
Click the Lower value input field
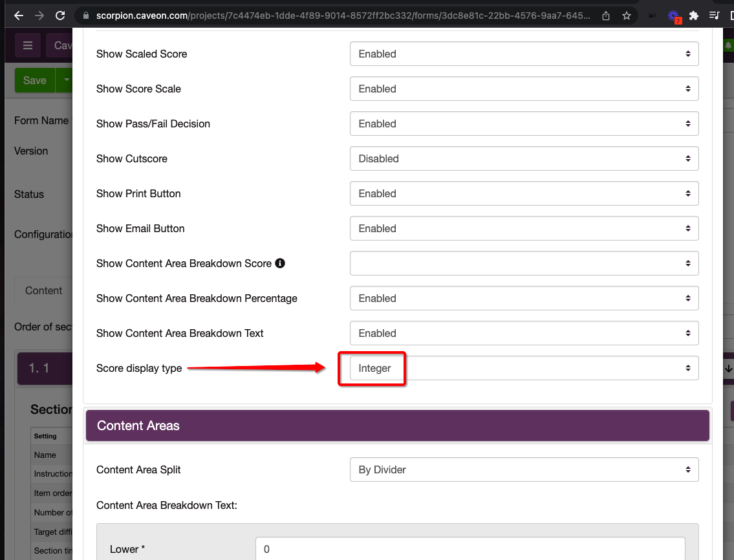(x=470, y=549)
